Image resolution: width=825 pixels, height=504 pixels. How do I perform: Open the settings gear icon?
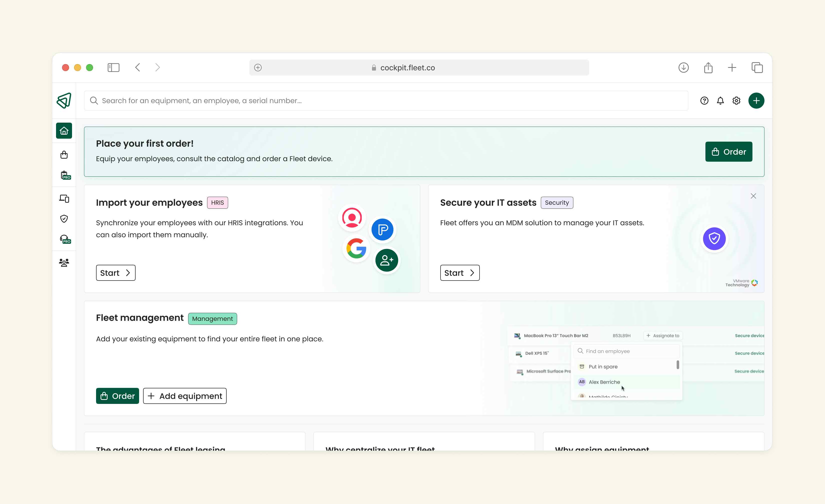[736, 101]
